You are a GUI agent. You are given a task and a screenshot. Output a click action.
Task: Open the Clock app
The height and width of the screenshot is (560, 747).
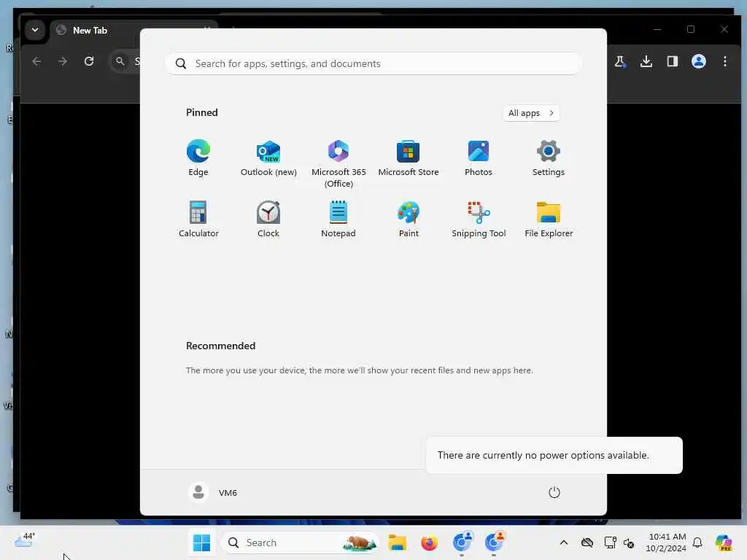pos(268,219)
